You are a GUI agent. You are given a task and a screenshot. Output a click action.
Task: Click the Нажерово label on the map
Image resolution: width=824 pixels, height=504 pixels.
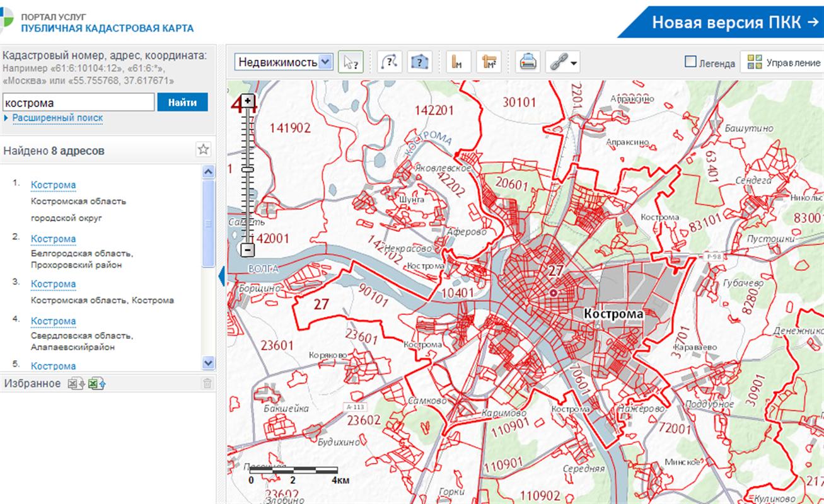coord(641,409)
